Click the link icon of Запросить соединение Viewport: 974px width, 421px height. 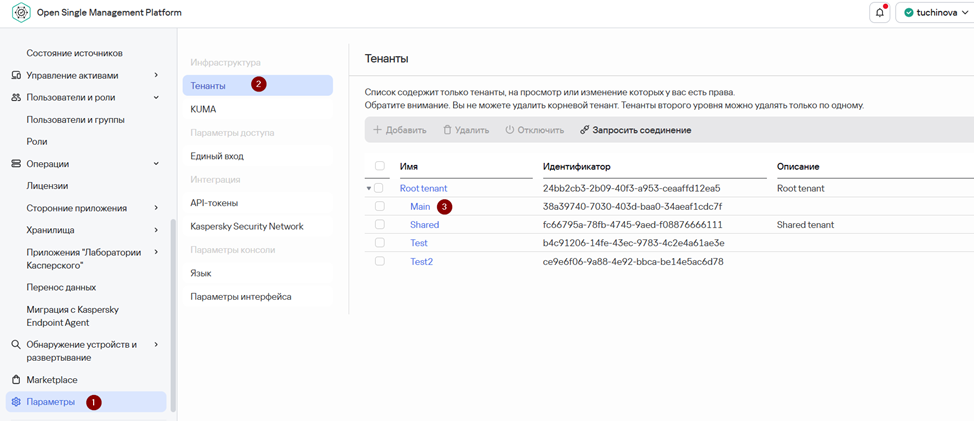pos(584,130)
